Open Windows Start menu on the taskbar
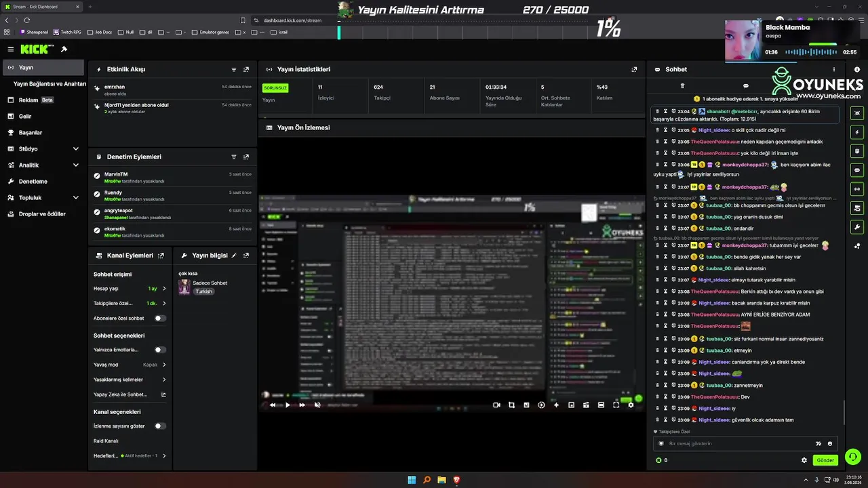The height and width of the screenshot is (488, 868). [x=412, y=480]
